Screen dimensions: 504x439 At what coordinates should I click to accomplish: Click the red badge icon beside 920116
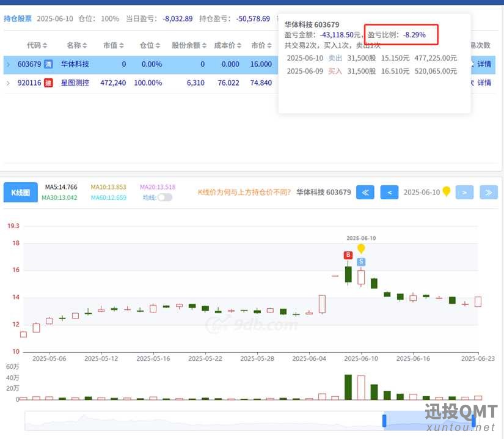(x=48, y=83)
